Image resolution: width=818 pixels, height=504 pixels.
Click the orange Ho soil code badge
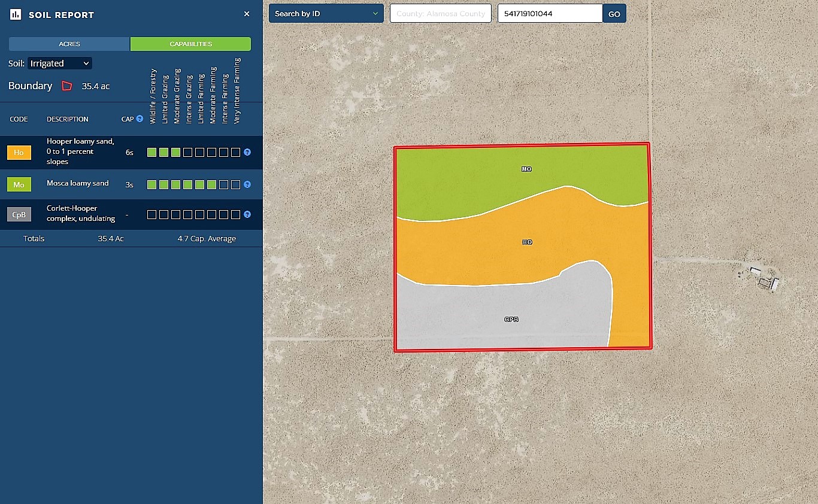coord(19,153)
